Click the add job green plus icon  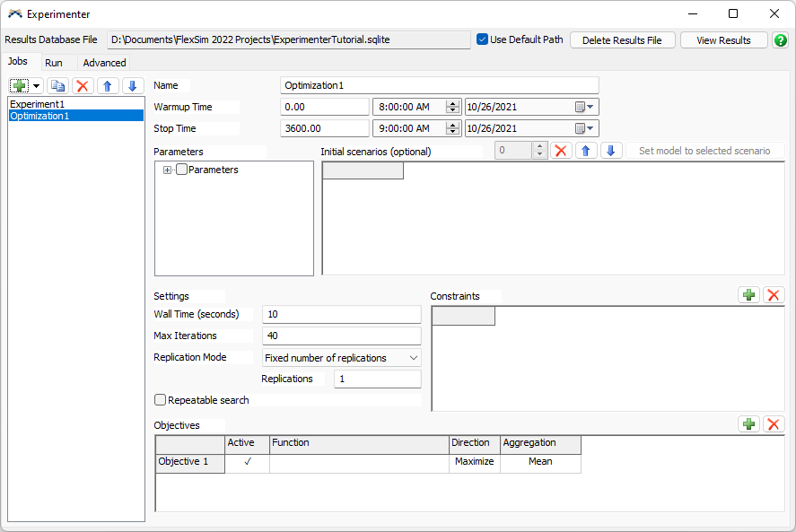(x=20, y=86)
